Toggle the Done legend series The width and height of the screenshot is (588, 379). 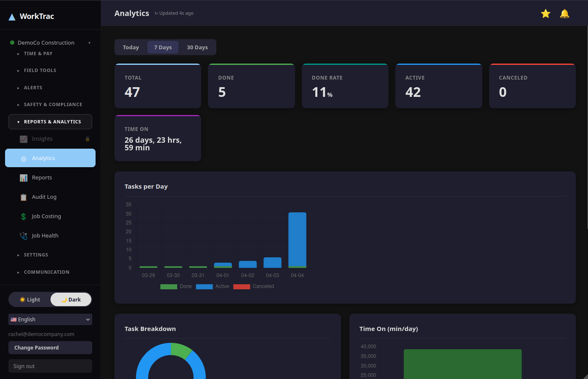(176, 286)
